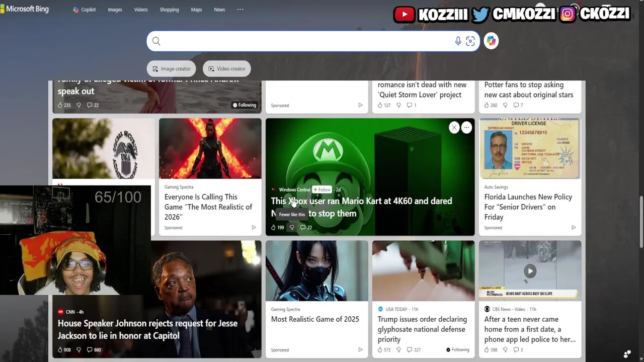This screenshot has height=362, width=644.
Task: Dismiss the Mario Kart story card
Action: [x=454, y=128]
